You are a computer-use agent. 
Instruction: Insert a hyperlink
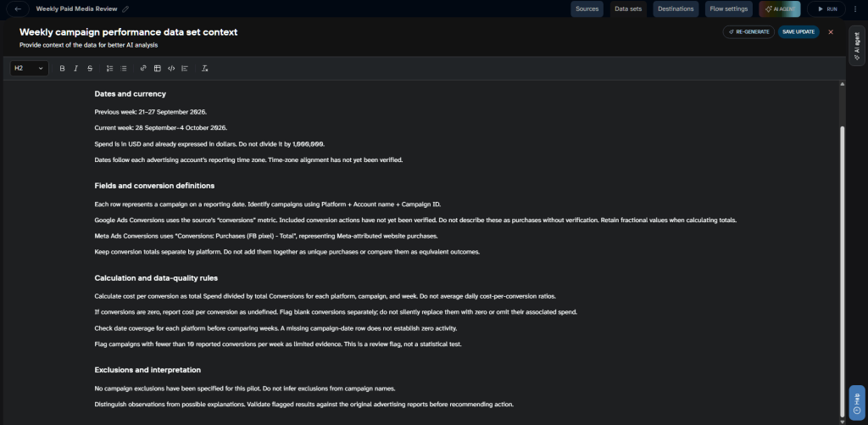143,68
